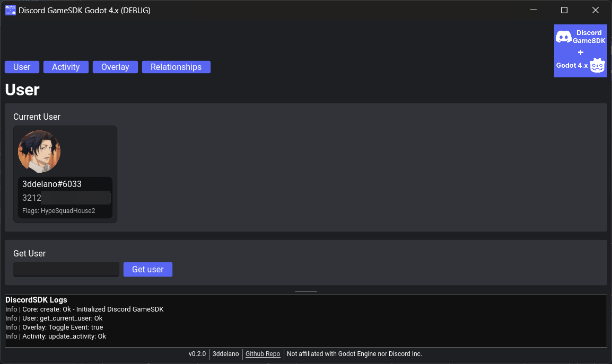Open the Overlay tab
The width and height of the screenshot is (612, 364).
[x=115, y=67]
